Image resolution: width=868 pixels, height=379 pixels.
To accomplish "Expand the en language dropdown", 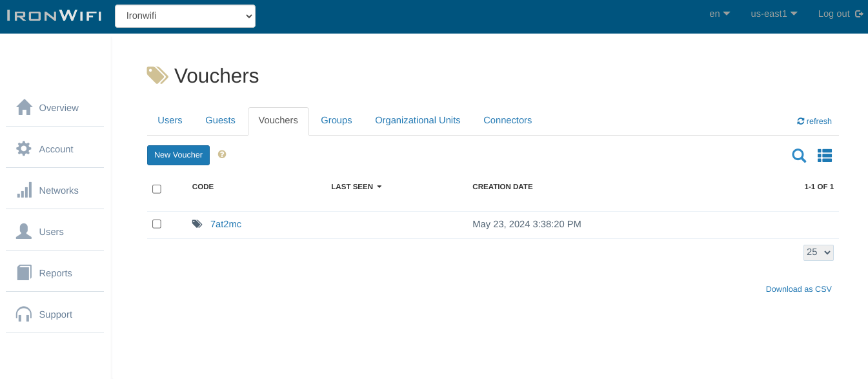I will coord(720,14).
